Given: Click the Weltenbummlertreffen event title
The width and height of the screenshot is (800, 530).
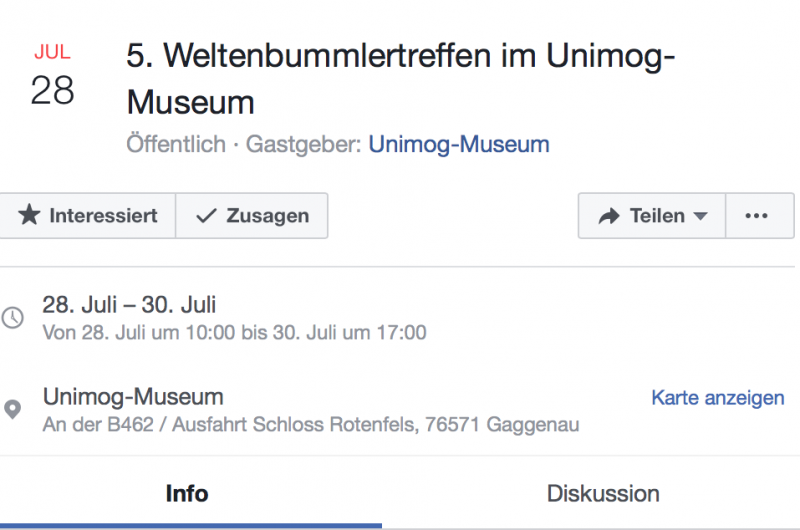Looking at the screenshot, I should [x=400, y=78].
